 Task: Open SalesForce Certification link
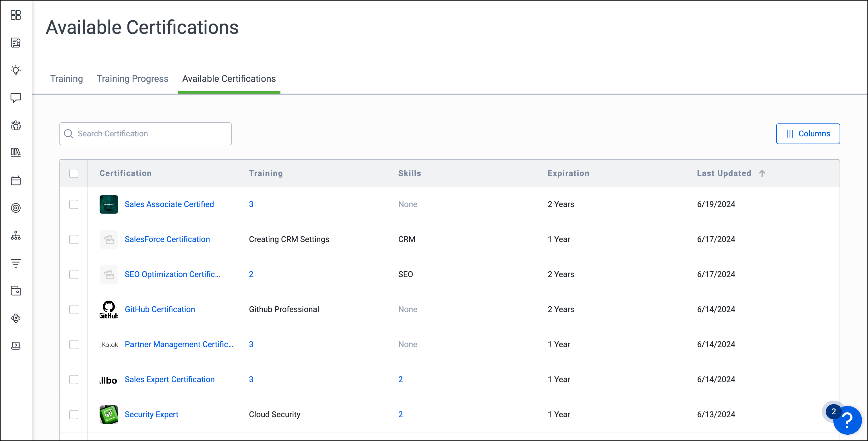[x=167, y=239]
